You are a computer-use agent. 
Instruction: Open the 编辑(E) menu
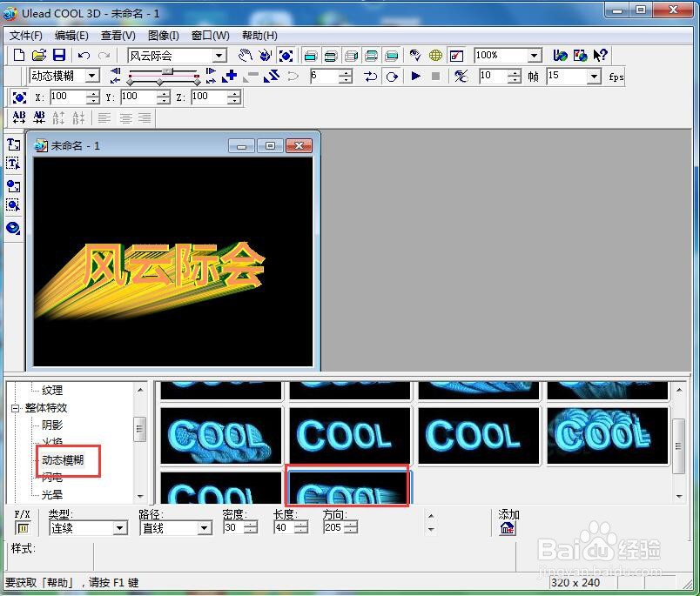tap(71, 36)
